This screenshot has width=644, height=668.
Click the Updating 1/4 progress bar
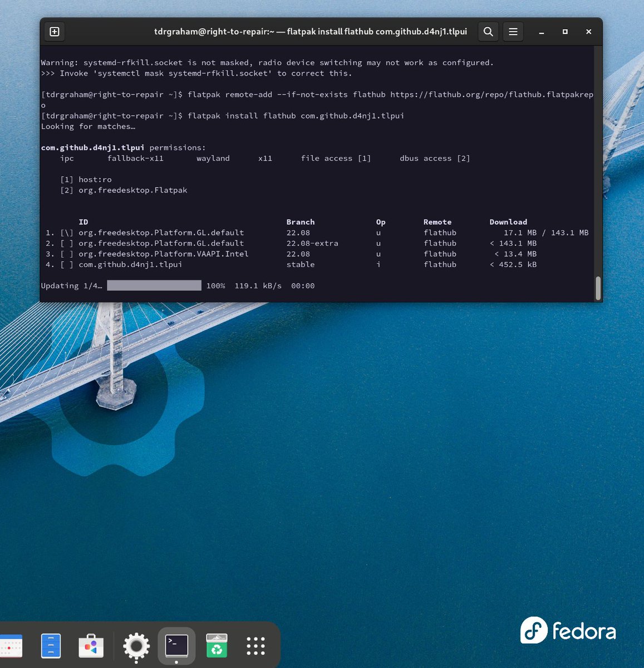[154, 286]
